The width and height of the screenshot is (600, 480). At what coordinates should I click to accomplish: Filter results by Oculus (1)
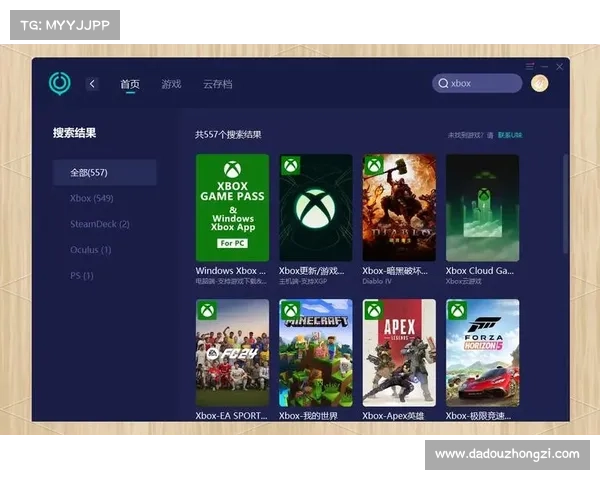coord(91,250)
